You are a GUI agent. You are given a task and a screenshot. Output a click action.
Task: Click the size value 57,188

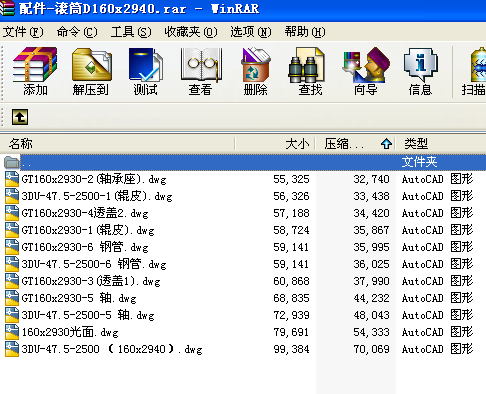point(291,213)
